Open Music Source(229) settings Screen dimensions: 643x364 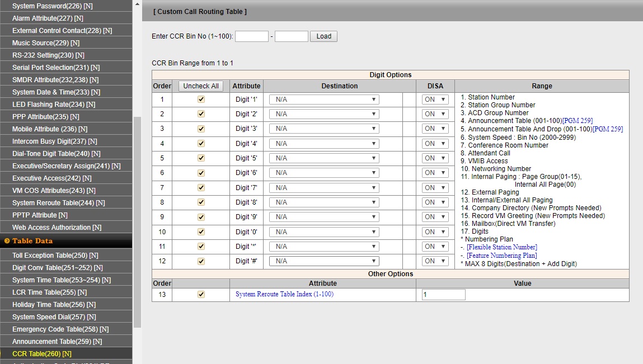click(46, 43)
